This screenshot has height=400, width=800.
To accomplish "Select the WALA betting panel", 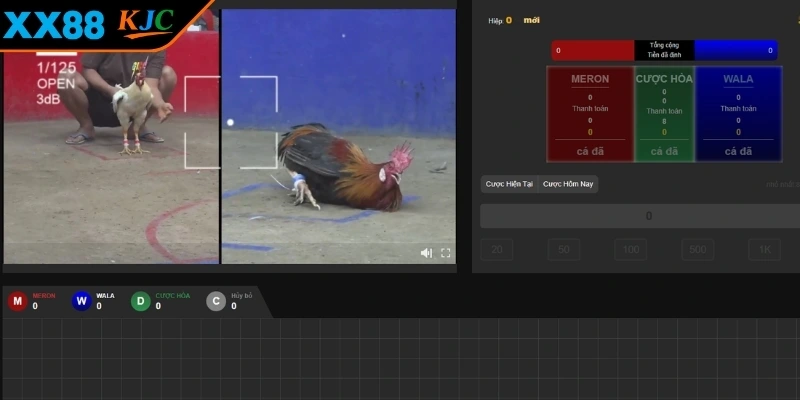I will [x=738, y=114].
